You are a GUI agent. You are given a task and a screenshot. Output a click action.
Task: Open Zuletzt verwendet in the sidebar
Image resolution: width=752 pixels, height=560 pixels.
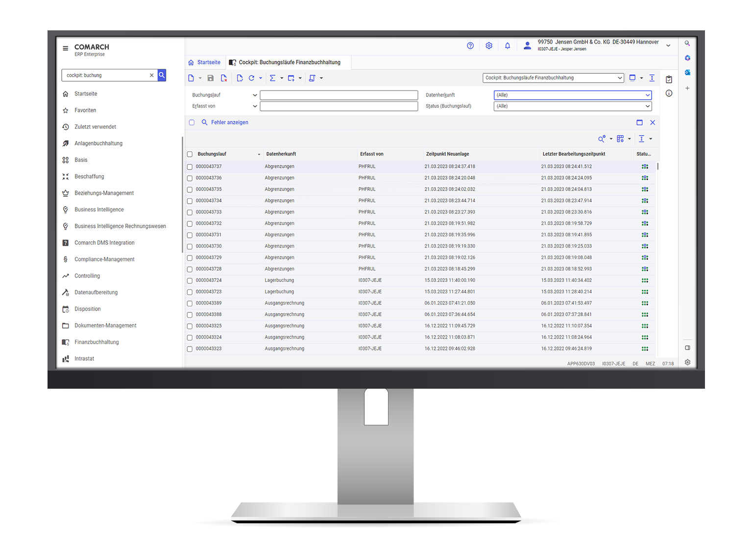pyautogui.click(x=95, y=127)
